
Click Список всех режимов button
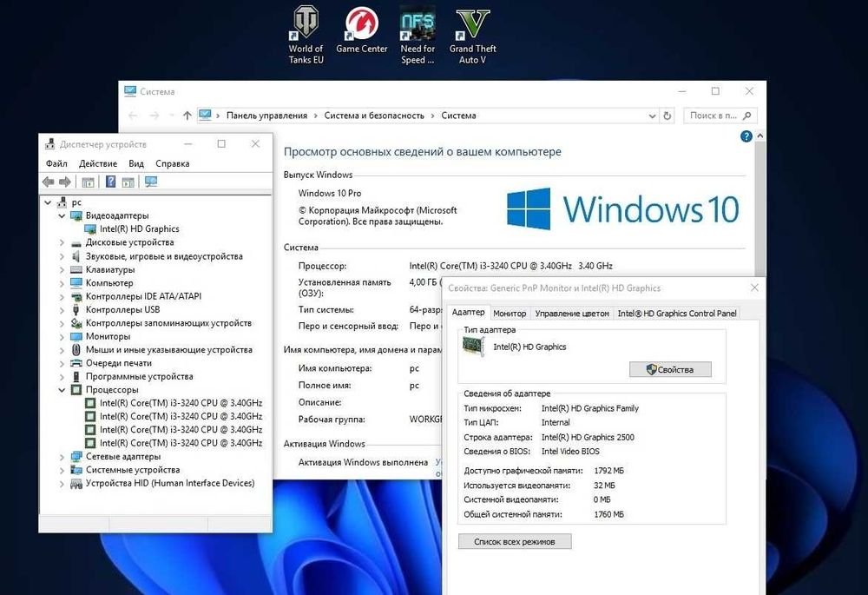point(514,541)
